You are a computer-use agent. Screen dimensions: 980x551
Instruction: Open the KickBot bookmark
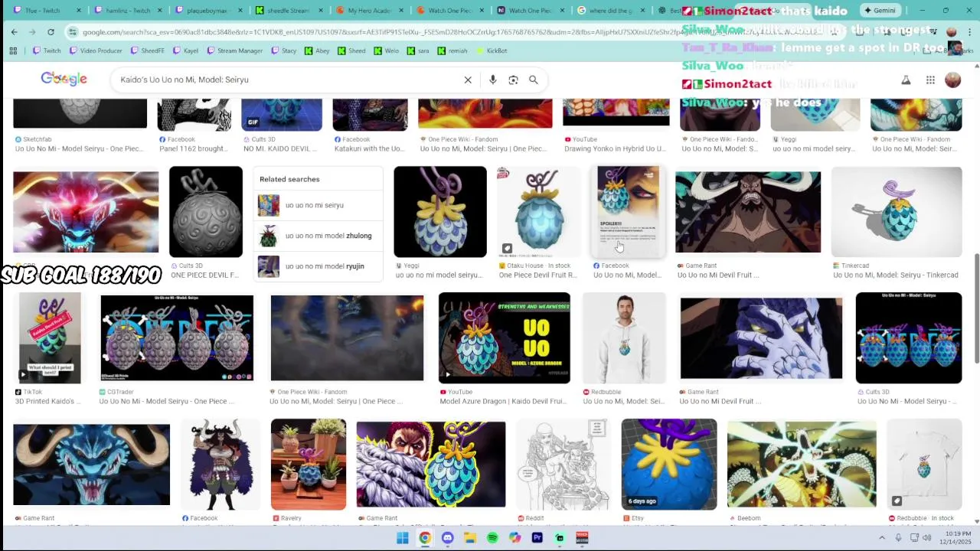tap(492, 51)
